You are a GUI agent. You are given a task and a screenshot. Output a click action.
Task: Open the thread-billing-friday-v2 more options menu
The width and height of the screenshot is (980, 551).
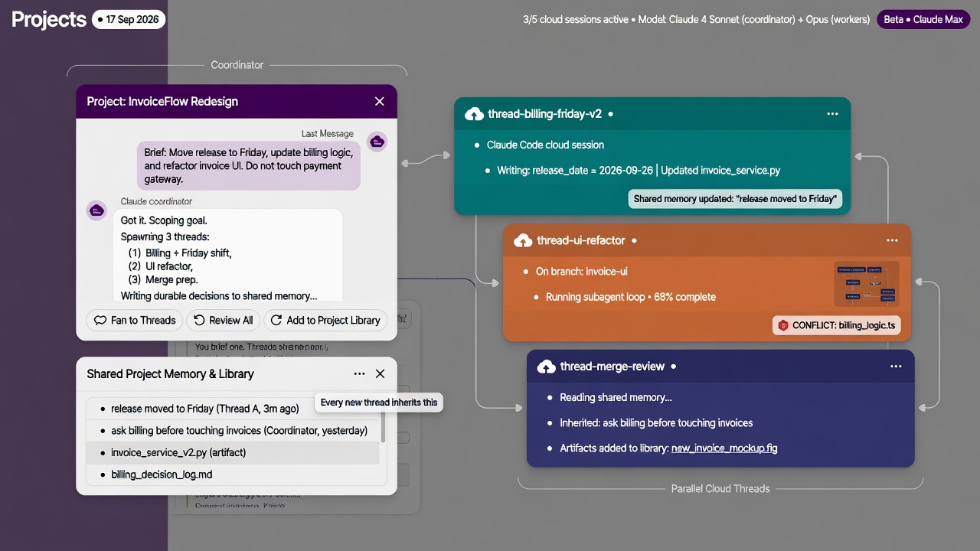click(832, 114)
